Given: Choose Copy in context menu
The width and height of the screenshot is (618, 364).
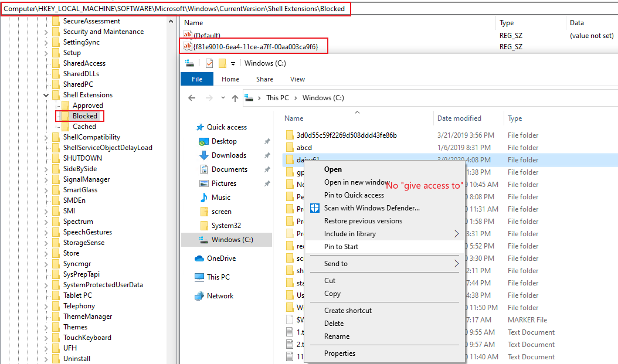Looking at the screenshot, I should pyautogui.click(x=383, y=294).
